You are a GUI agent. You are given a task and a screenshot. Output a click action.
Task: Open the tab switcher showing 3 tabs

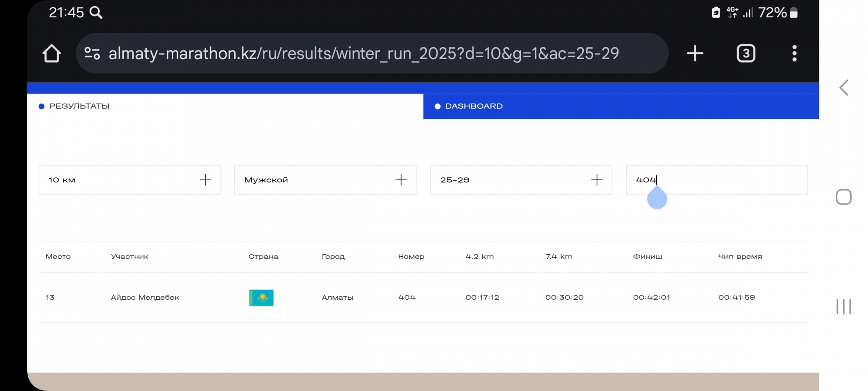[746, 53]
